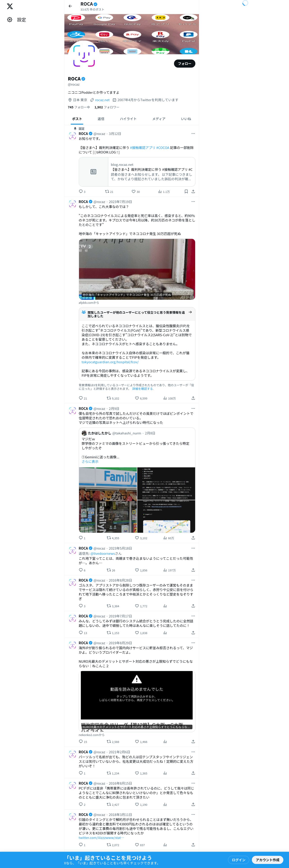The image size is (289, 868).
Task: Open the 設定 settings gear
Action: coord(16,20)
